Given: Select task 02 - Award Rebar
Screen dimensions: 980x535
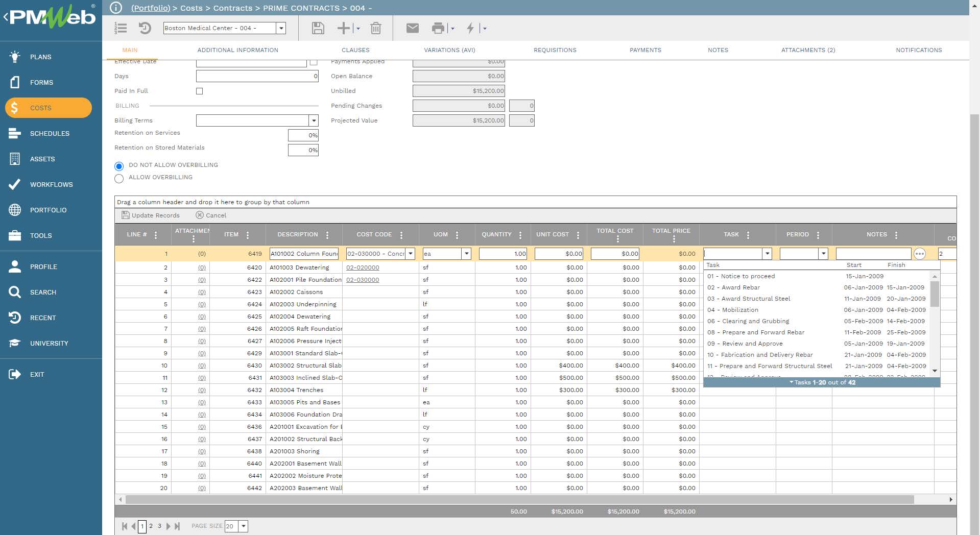Looking at the screenshot, I should (x=816, y=287).
